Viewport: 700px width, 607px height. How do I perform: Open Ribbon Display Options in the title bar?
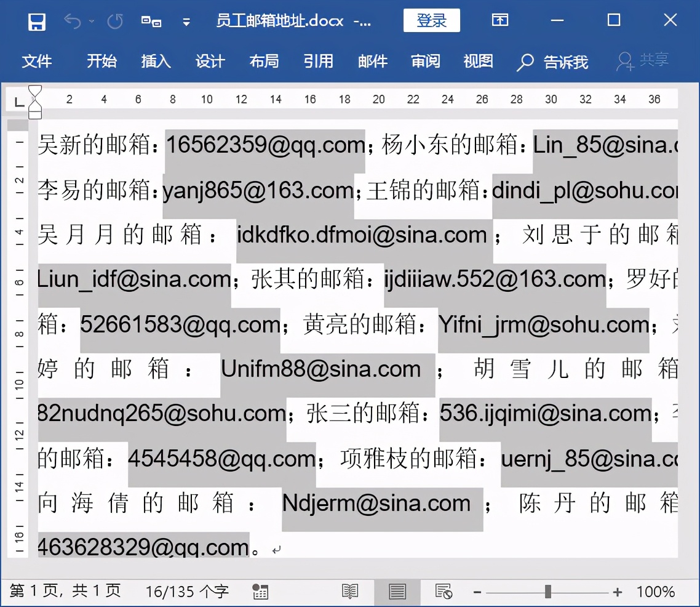coord(499,20)
